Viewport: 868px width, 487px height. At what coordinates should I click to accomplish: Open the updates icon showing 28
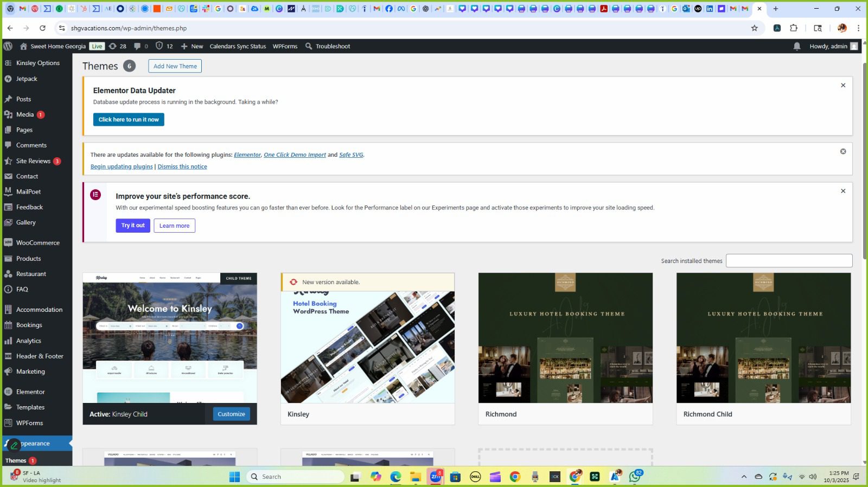pyautogui.click(x=117, y=46)
